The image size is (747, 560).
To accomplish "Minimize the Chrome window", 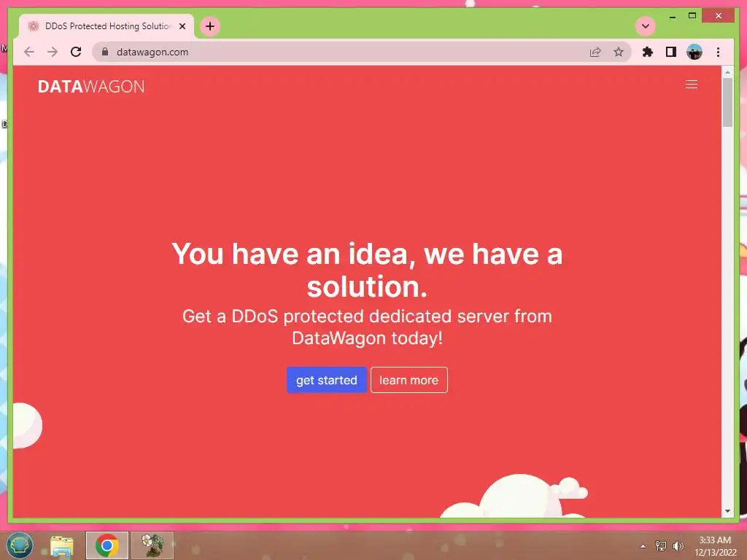I will (x=673, y=16).
